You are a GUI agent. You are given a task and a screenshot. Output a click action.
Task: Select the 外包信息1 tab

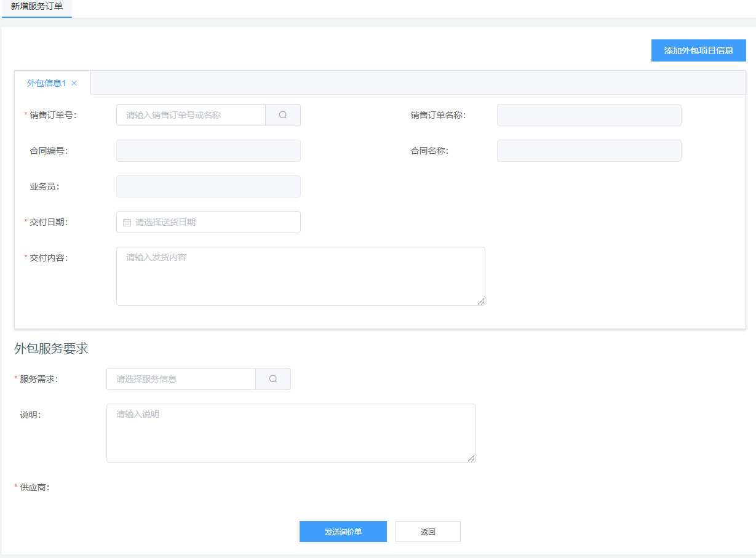click(x=46, y=83)
